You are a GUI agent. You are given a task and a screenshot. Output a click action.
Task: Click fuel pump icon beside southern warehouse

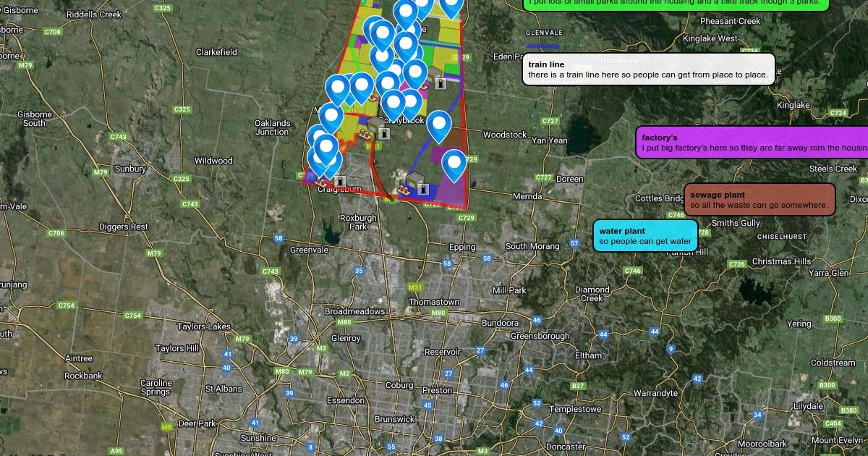[423, 190]
